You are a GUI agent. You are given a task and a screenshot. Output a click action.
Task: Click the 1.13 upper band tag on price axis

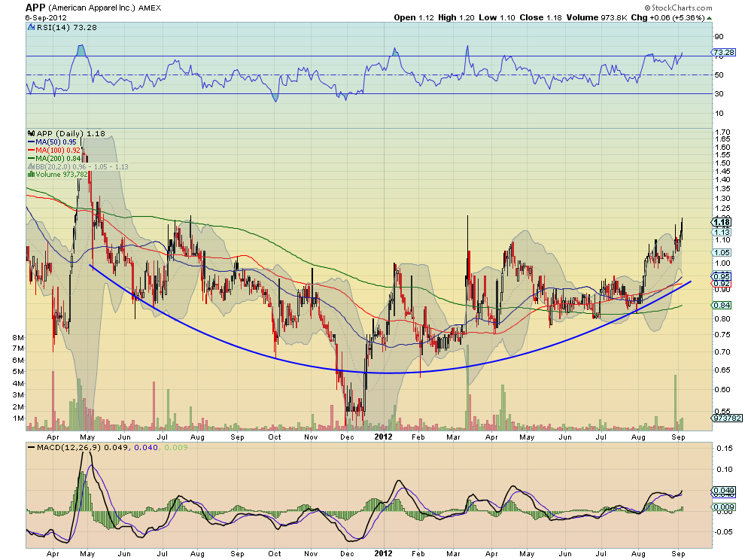click(722, 232)
